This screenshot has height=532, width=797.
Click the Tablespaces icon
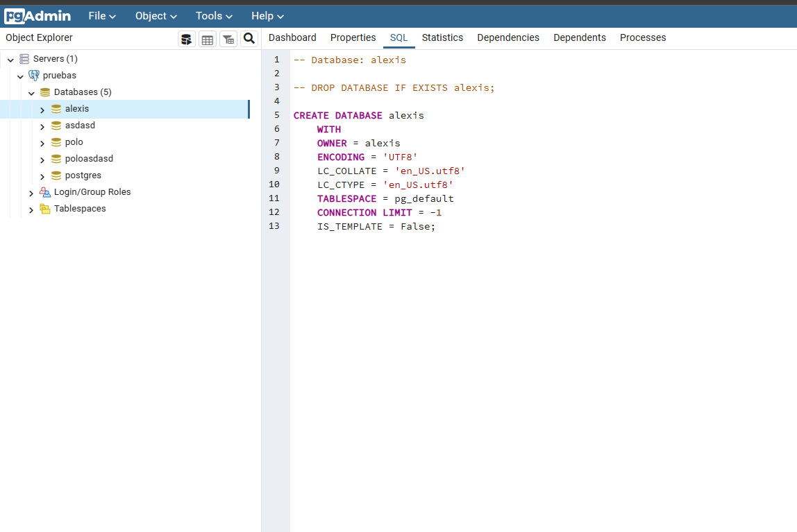point(45,209)
